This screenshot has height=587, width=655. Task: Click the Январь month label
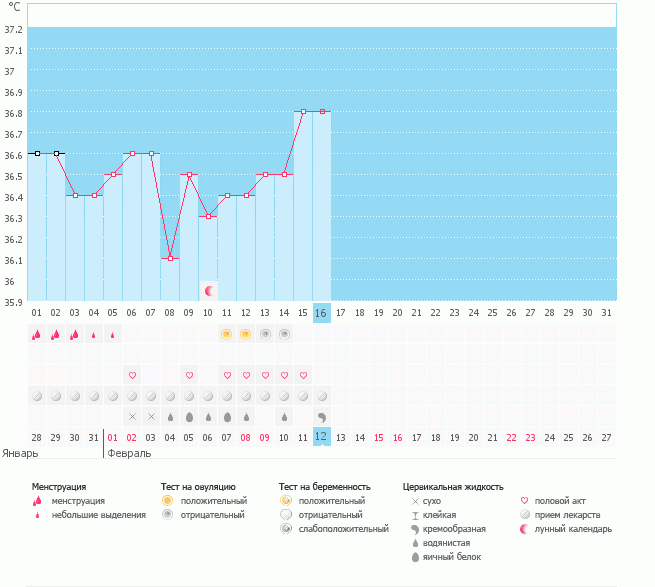pos(19,453)
